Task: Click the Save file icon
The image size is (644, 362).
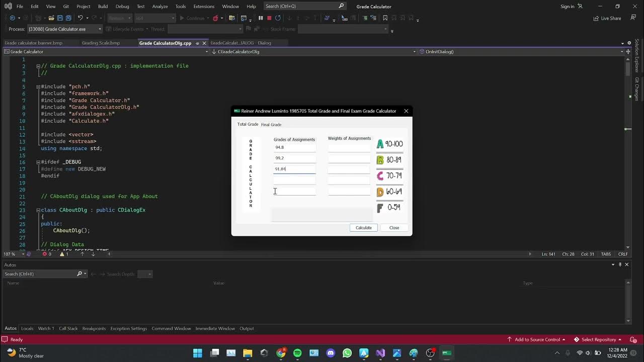Action: 60,18
